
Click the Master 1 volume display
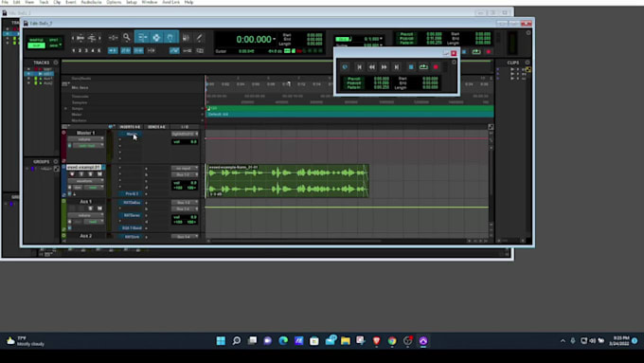pos(185,142)
